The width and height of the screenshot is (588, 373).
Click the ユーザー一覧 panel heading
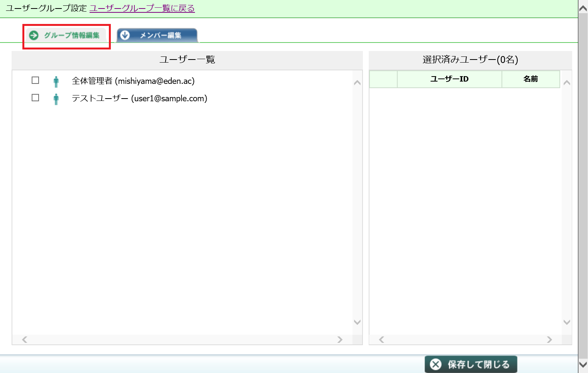187,60
